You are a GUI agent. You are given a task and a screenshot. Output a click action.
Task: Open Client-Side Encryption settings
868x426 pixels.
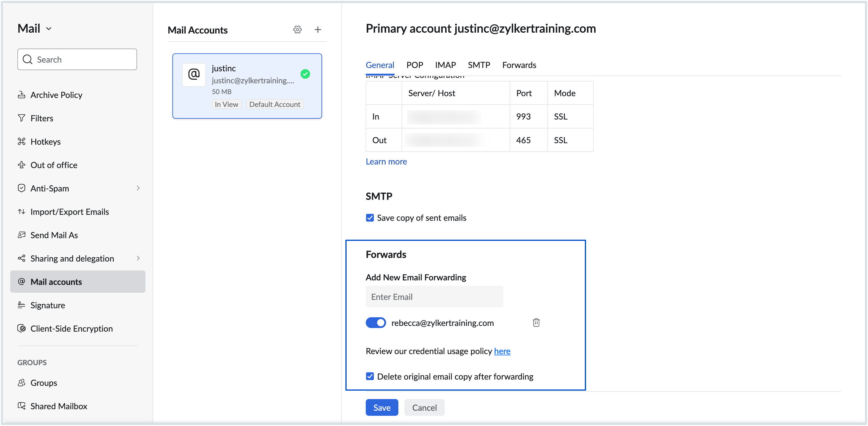coord(71,328)
